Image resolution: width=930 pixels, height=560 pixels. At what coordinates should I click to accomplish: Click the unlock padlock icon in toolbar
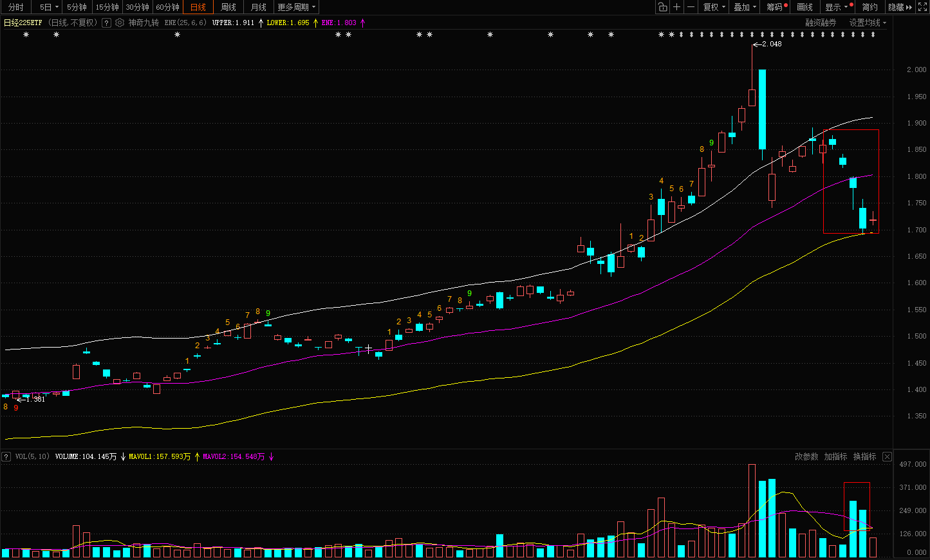pyautogui.click(x=662, y=7)
